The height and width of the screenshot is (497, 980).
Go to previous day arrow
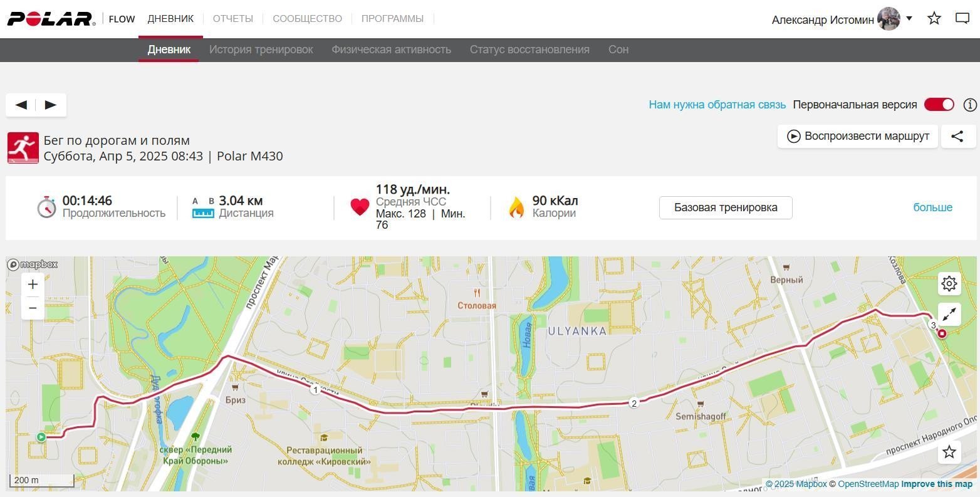(21, 105)
